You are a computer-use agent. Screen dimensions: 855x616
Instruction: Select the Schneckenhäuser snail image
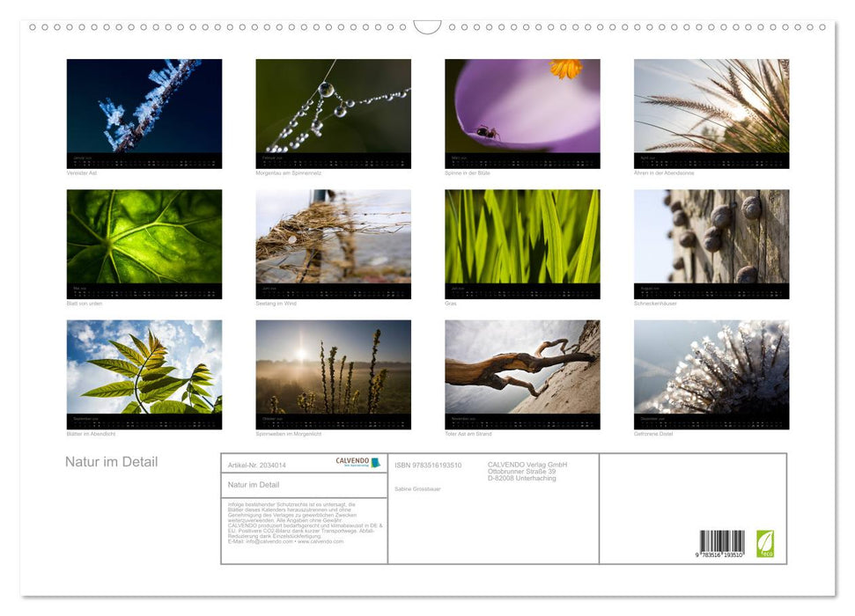[x=710, y=245]
